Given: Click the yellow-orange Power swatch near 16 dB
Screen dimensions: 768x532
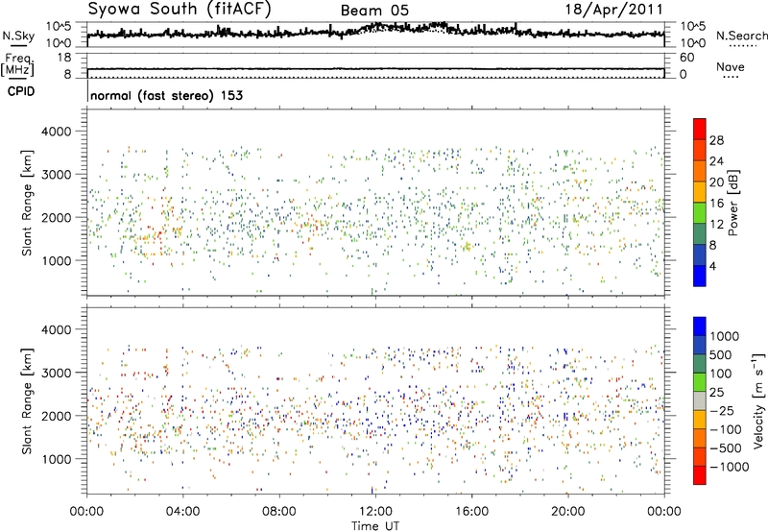Looking at the screenshot, I should [x=700, y=191].
